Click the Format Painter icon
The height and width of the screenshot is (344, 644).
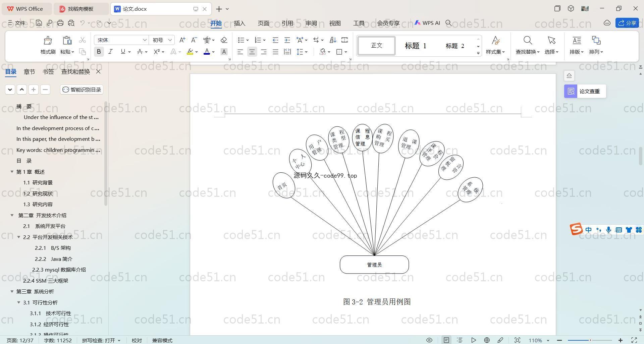(48, 41)
